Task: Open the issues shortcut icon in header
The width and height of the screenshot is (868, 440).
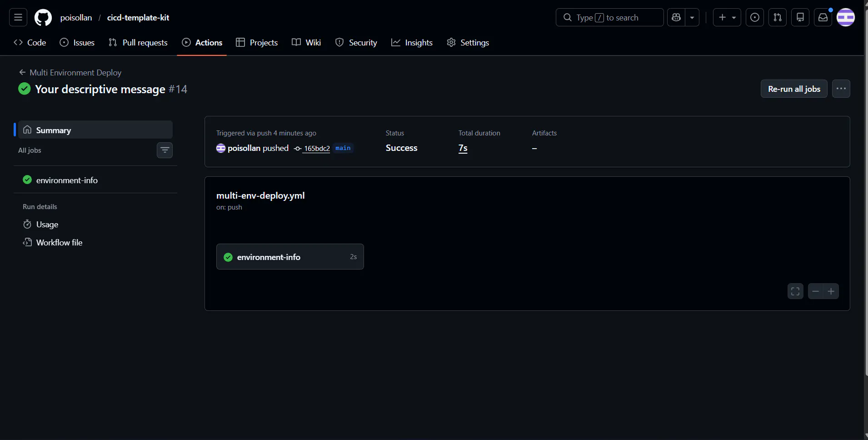Action: (x=755, y=17)
